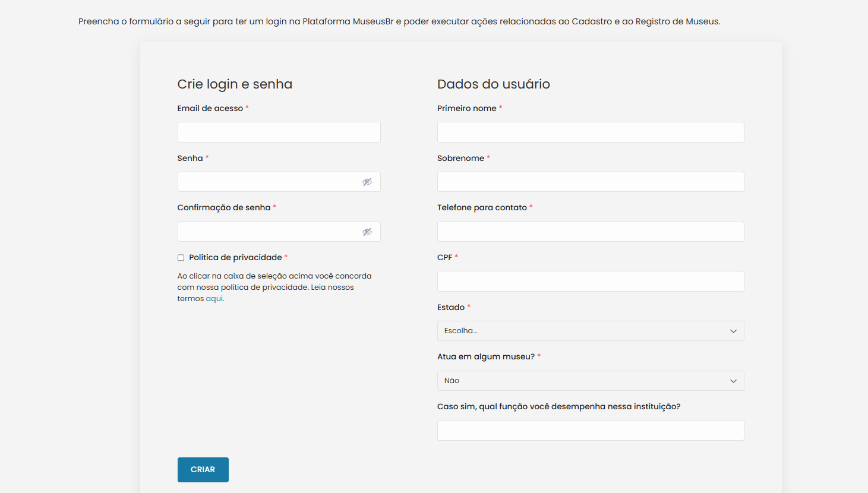The image size is (868, 493).
Task: Click the 'Email de acesso' field label
Action: pos(210,108)
